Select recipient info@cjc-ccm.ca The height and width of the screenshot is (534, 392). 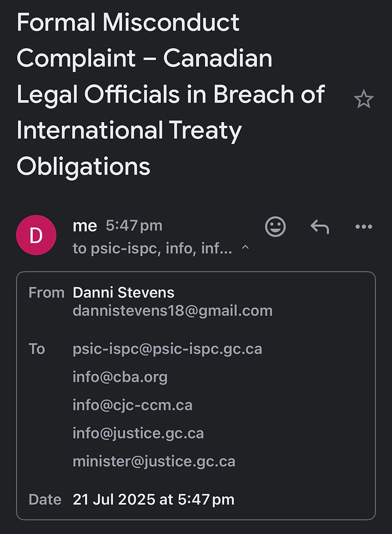pyautogui.click(x=132, y=405)
